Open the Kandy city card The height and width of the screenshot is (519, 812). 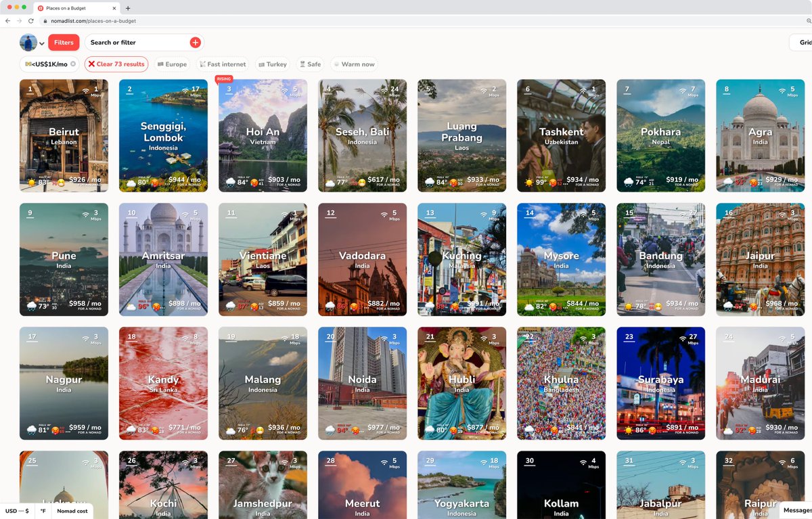(163, 384)
